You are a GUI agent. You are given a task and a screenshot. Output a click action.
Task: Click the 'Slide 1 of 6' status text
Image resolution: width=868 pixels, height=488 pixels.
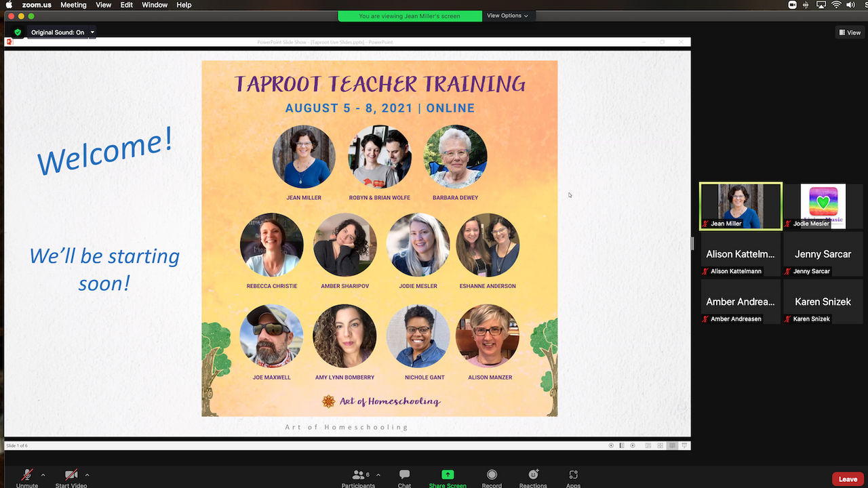(17, 446)
